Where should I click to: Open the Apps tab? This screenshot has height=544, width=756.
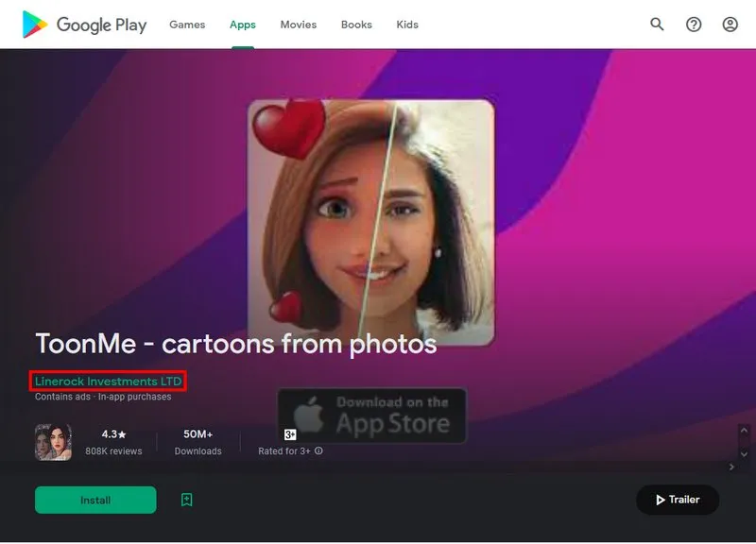coord(243,25)
